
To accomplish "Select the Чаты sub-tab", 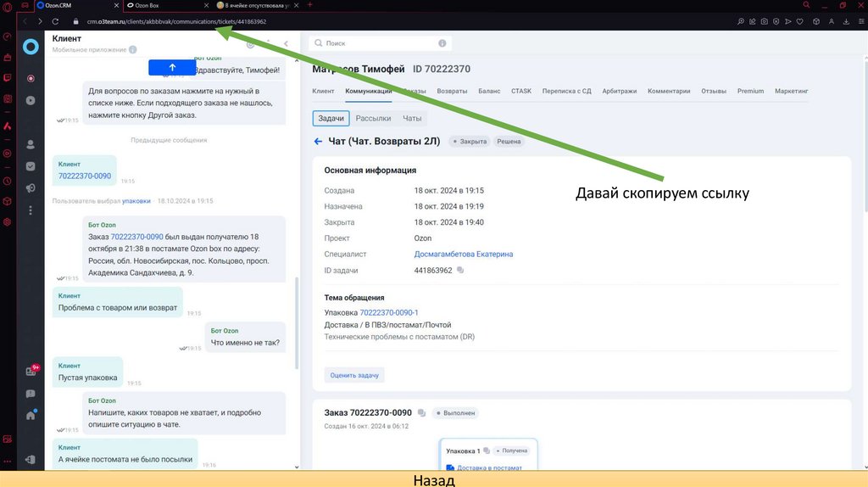I will coord(412,118).
